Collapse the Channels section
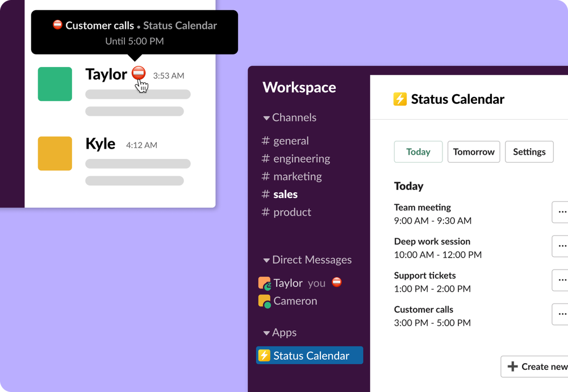The image size is (568, 392). pyautogui.click(x=266, y=118)
